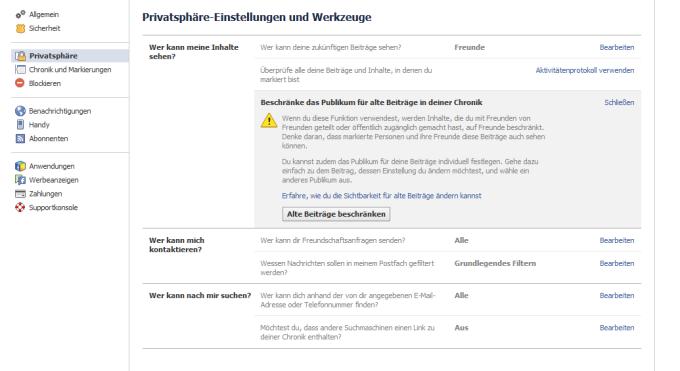Click Aktivitätenprotokoll verwenden link

tap(585, 70)
